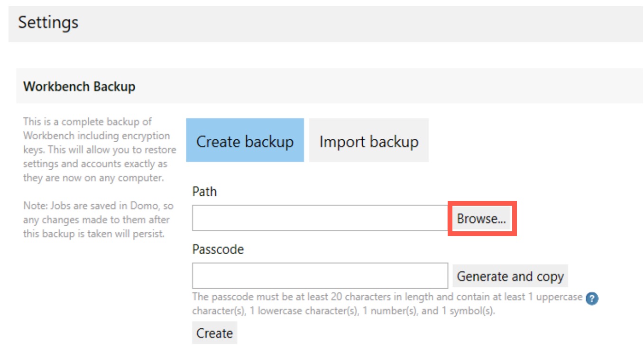Click the passcode requirements hint text
644x364 pixels.
386,304
